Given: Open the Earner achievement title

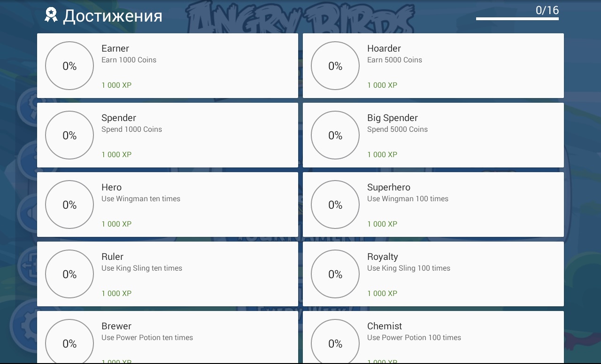Looking at the screenshot, I should click(115, 48).
